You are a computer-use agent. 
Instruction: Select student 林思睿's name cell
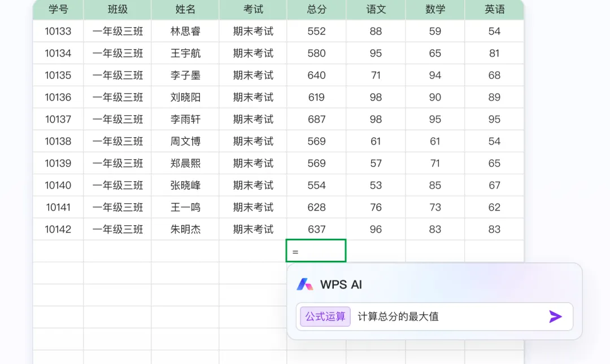(185, 31)
